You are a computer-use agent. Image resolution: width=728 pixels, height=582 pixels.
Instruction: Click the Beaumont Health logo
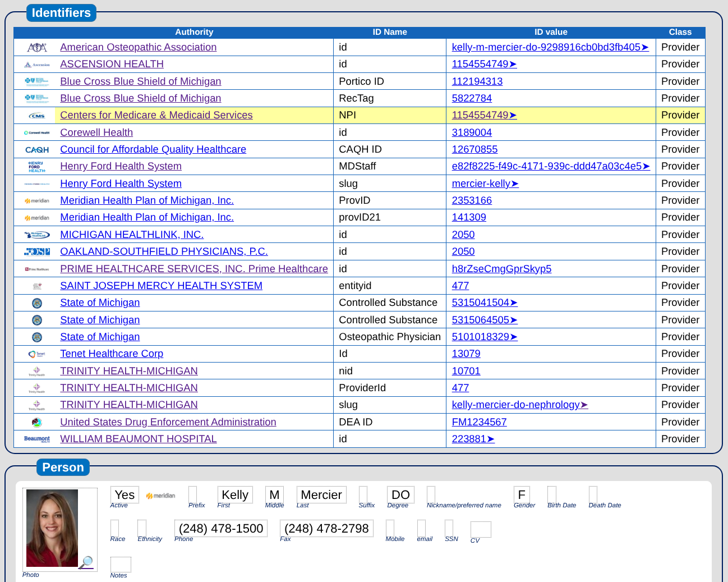pyautogui.click(x=37, y=439)
